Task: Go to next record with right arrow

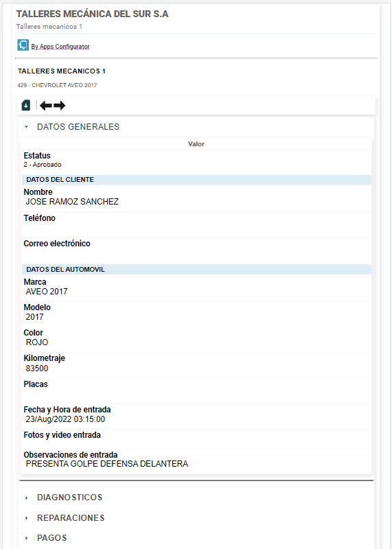Action: point(59,106)
